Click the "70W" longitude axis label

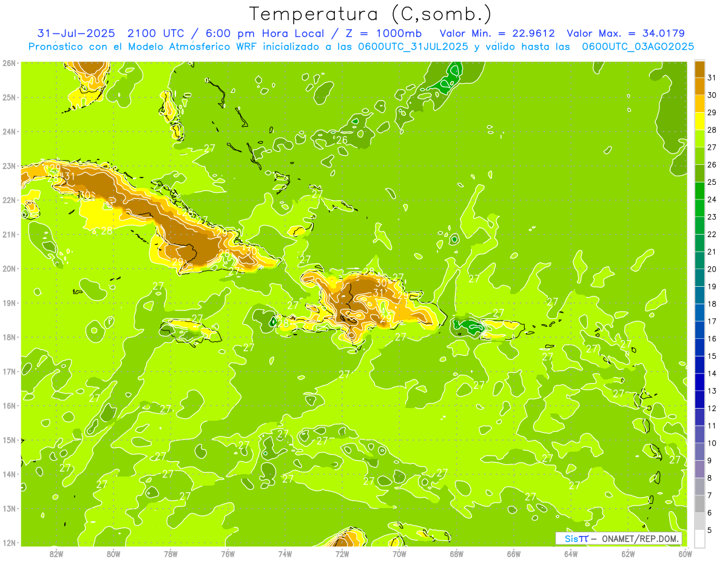coord(399,553)
